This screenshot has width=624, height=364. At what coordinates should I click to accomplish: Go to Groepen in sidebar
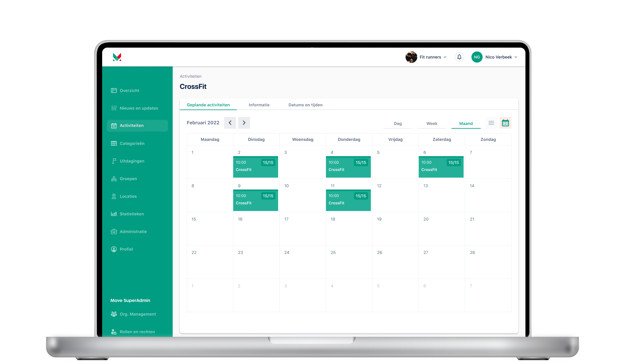pyautogui.click(x=128, y=179)
